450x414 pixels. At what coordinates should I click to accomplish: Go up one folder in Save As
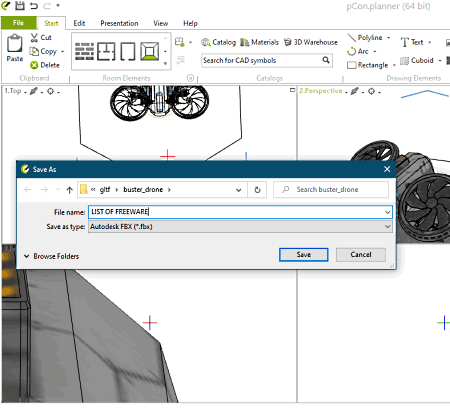pyautogui.click(x=69, y=190)
